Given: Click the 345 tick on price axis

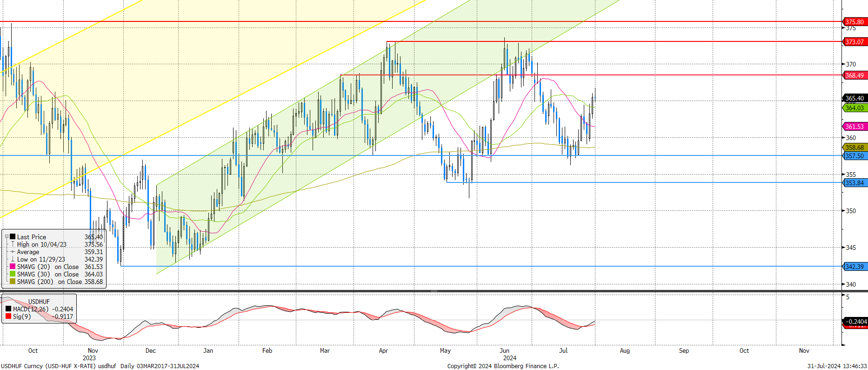Looking at the screenshot, I should pos(851,248).
